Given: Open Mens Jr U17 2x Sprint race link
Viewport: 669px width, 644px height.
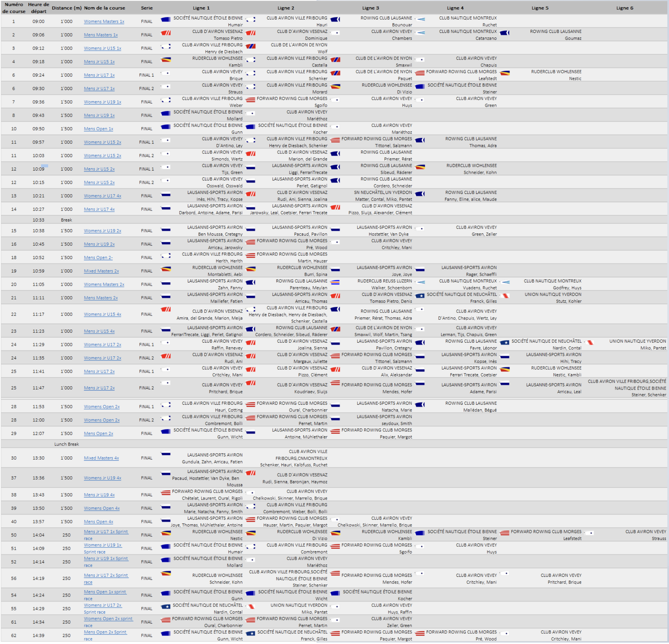Looking at the screenshot, I should (x=106, y=579).
